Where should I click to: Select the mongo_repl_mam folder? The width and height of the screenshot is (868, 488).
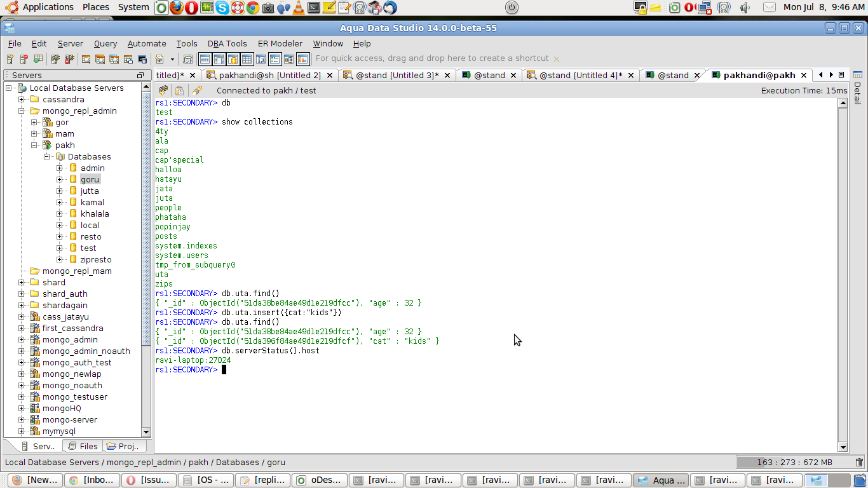77,271
